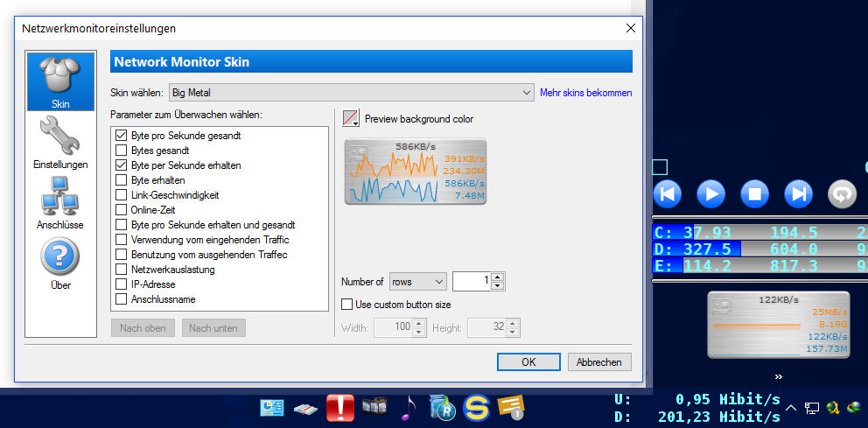The image size is (868, 428).
Task: Click the red exclamation taskbar icon
Action: point(339,408)
